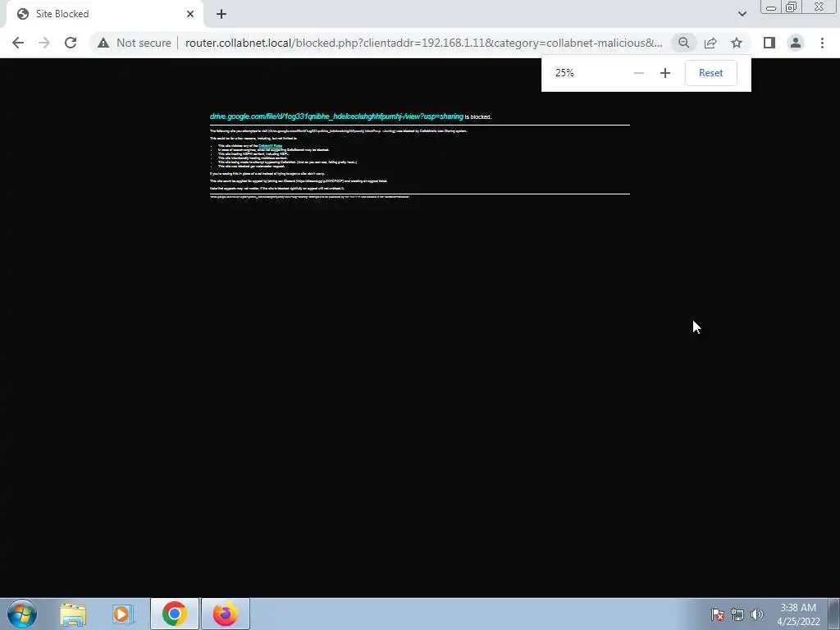Open the network tray icon
The height and width of the screenshot is (630, 840).
point(737,614)
